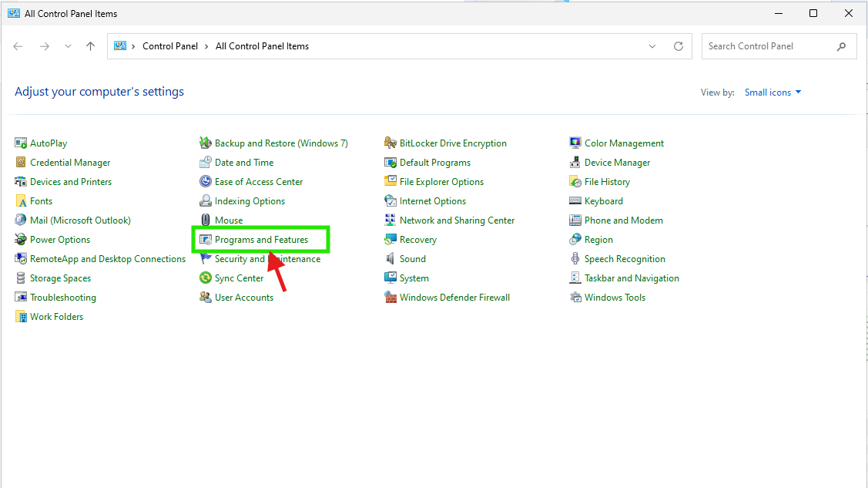This screenshot has height=488, width=868.
Task: Click the Sync Center green icon
Action: pyautogui.click(x=206, y=278)
